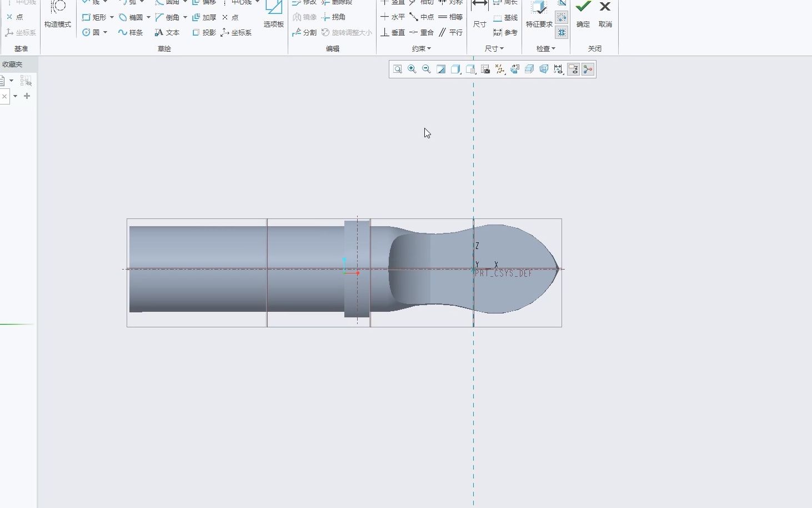The width and height of the screenshot is (812, 508).
Task: Select the 点 tool in the 基准 group
Action: pyautogui.click(x=15, y=17)
